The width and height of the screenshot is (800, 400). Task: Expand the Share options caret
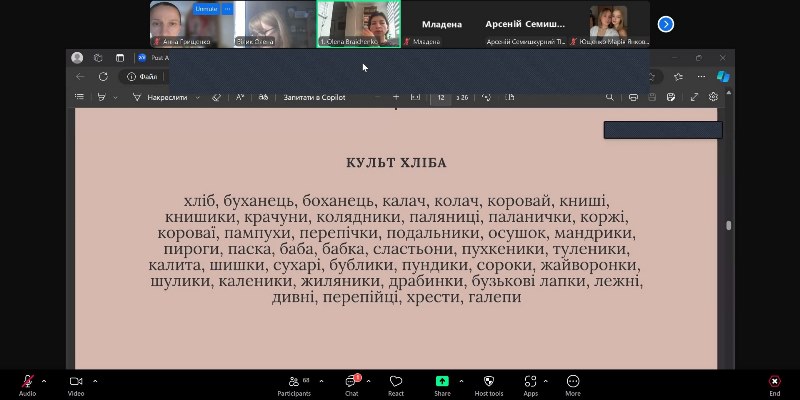point(461,381)
